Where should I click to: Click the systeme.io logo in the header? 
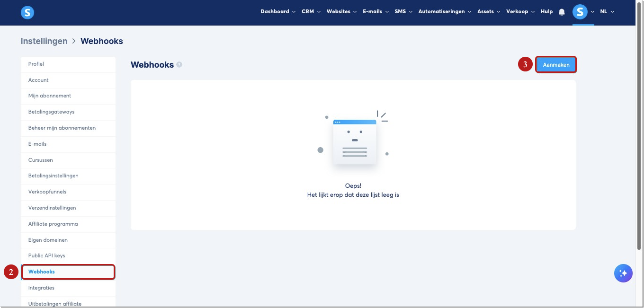click(27, 12)
